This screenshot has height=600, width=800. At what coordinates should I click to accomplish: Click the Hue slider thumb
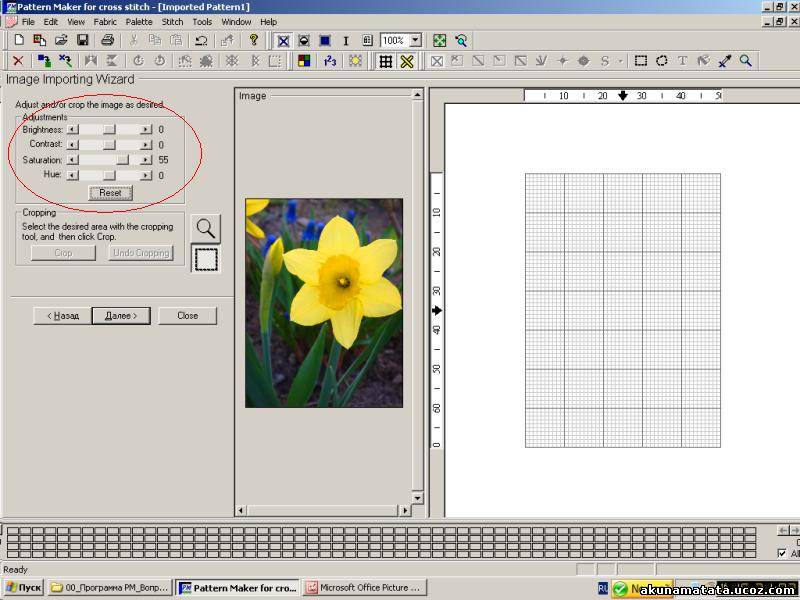pyautogui.click(x=109, y=176)
